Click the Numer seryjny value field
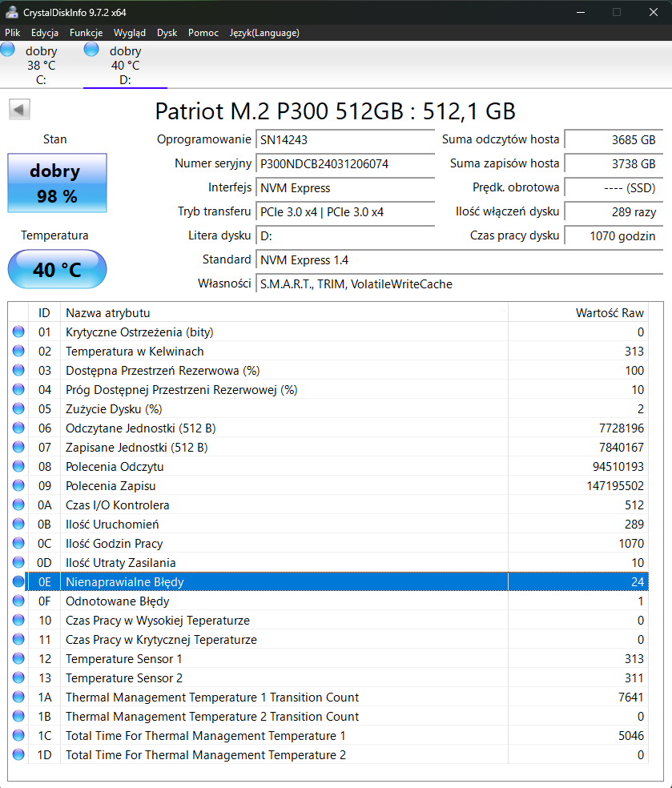This screenshot has height=788, width=672. tap(344, 163)
